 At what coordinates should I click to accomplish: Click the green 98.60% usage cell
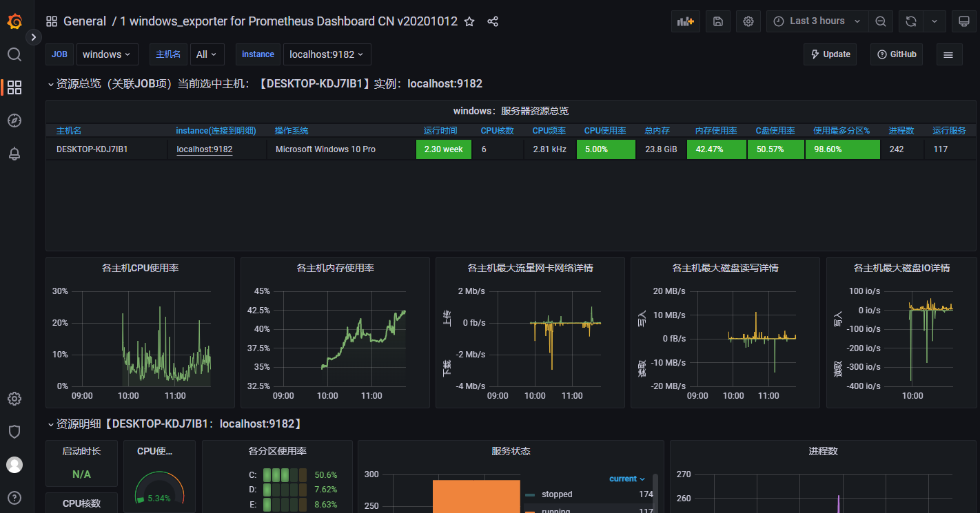[x=842, y=149]
